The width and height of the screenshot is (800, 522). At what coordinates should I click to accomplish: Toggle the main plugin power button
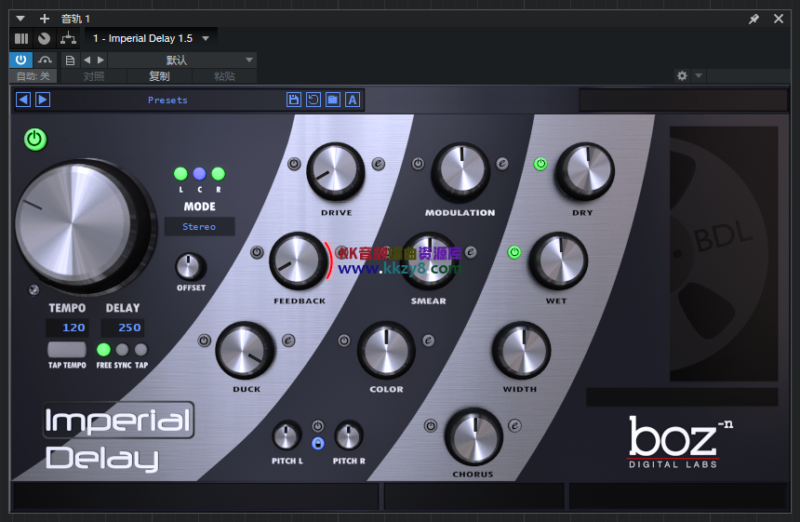click(35, 139)
